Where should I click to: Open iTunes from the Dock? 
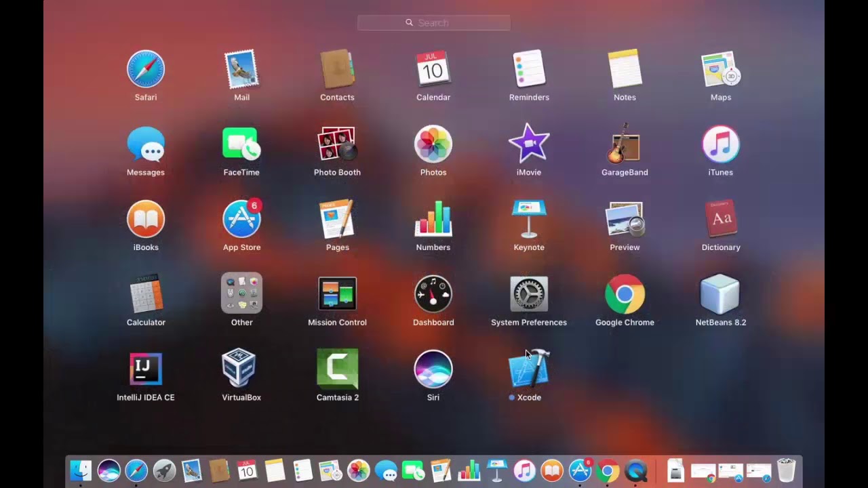(x=524, y=470)
